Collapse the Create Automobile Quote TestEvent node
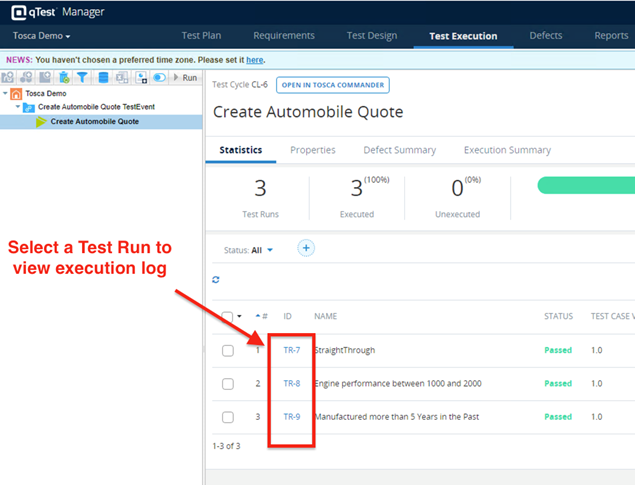This screenshot has width=635, height=485. 17,107
